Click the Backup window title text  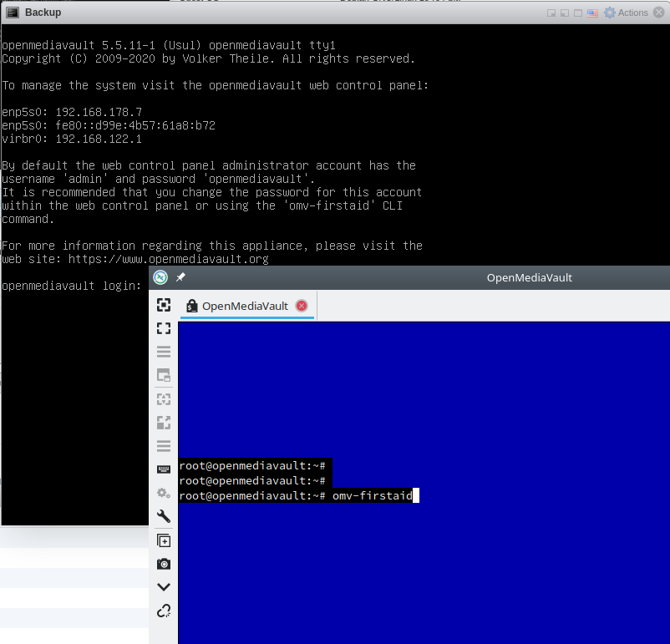pyautogui.click(x=43, y=13)
